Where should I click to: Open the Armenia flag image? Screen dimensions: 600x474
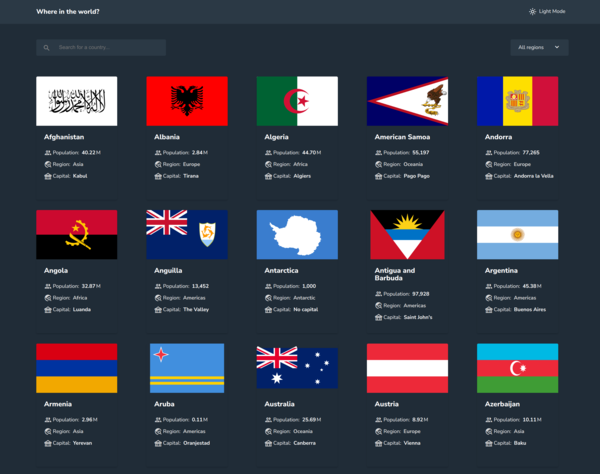[x=77, y=368]
